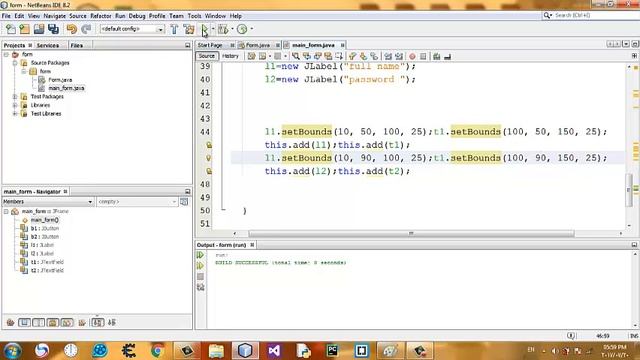Viewport: 640px width, 360px height.
Task: Click the Debug Project icon
Action: pyautogui.click(x=223, y=29)
